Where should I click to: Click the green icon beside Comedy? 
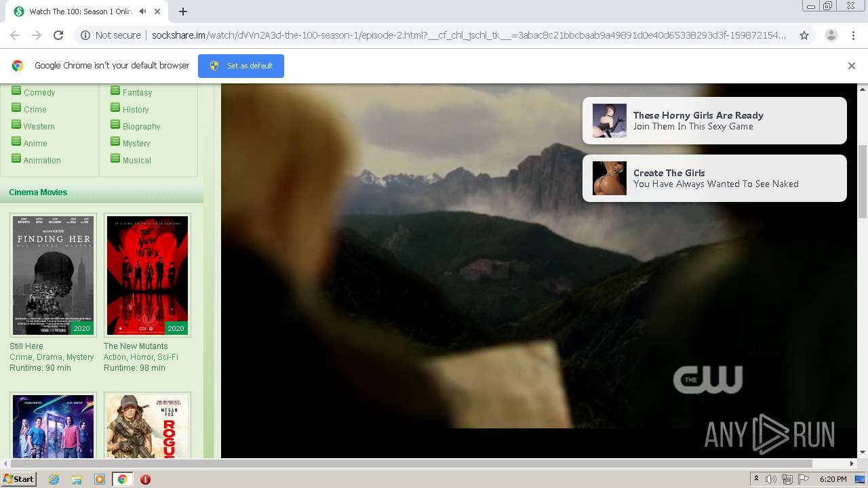click(x=16, y=91)
